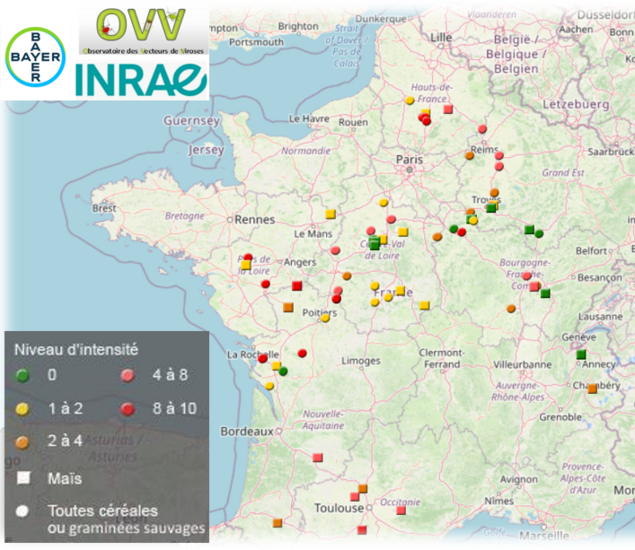Select the Niveau d'intensité legend title
Screen dimensions: 635x550
(x=76, y=350)
